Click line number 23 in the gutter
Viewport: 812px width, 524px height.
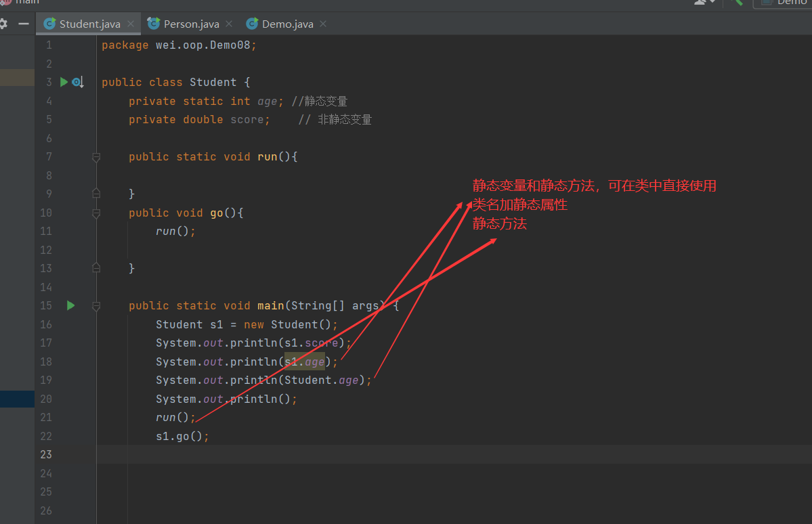[46, 455]
